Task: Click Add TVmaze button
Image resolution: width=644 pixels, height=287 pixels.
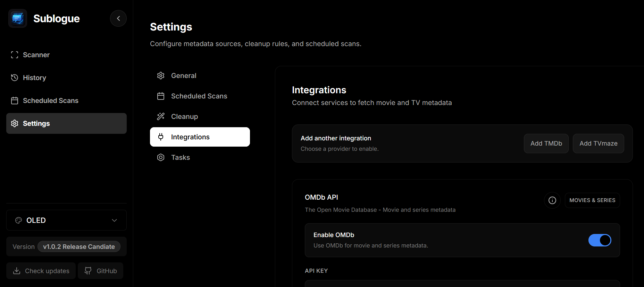Action: (598, 143)
